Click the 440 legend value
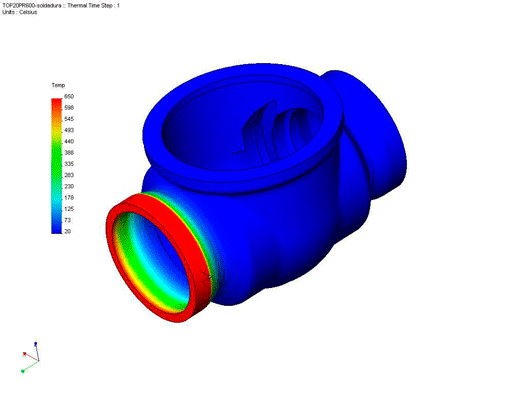Screen dimensions: 512x393 [x=69, y=141]
